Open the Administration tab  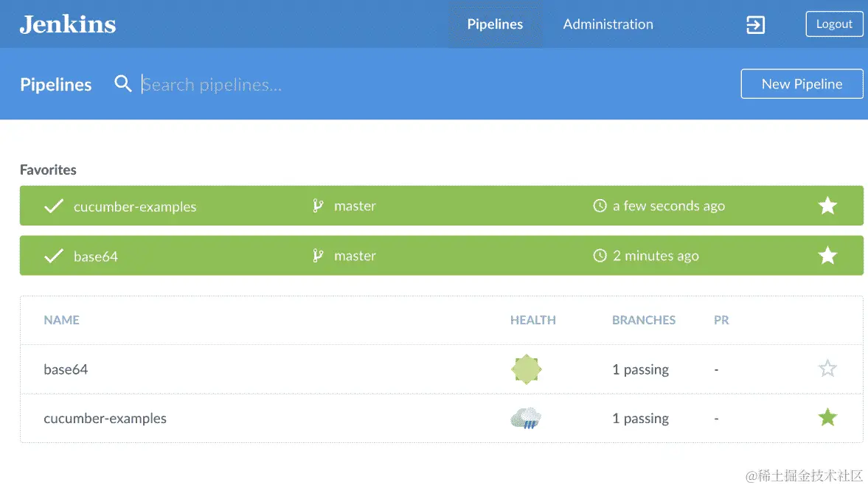[608, 24]
